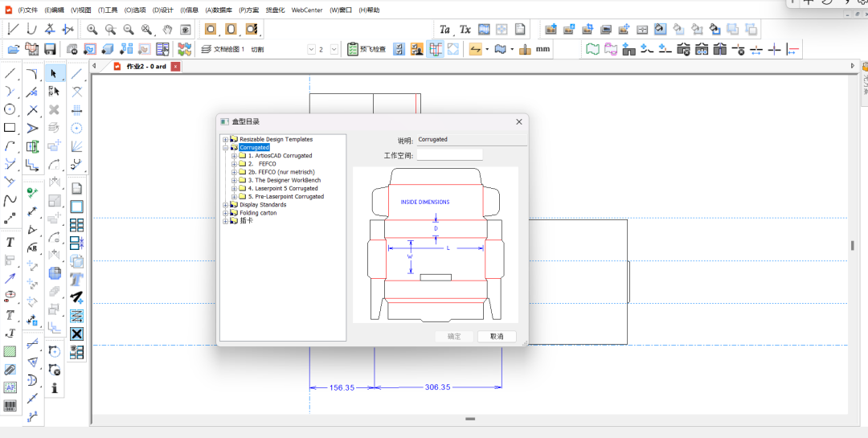Screen dimensions: 868x438
Task: Close the 作业2 document tab
Action: coord(176,67)
